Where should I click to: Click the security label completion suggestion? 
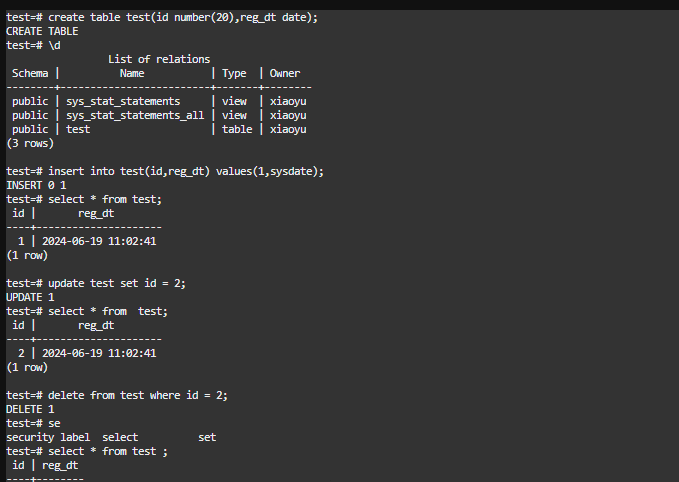[x=45, y=437]
